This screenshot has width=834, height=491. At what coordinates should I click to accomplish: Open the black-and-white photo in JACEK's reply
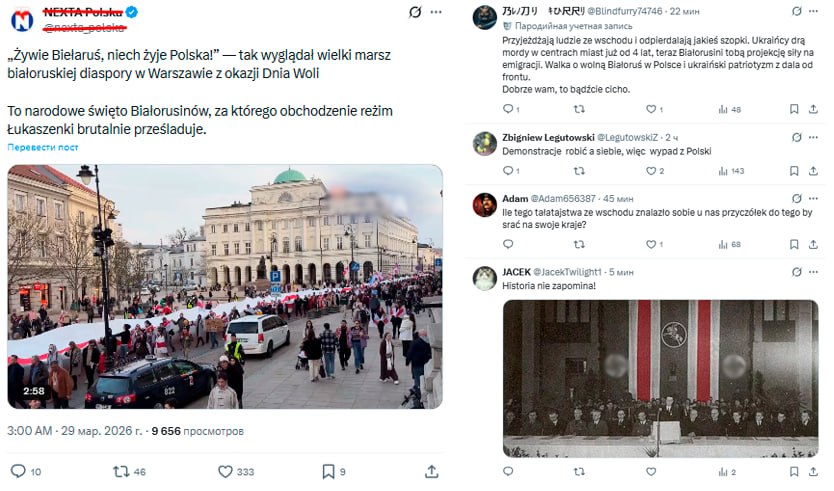point(660,378)
